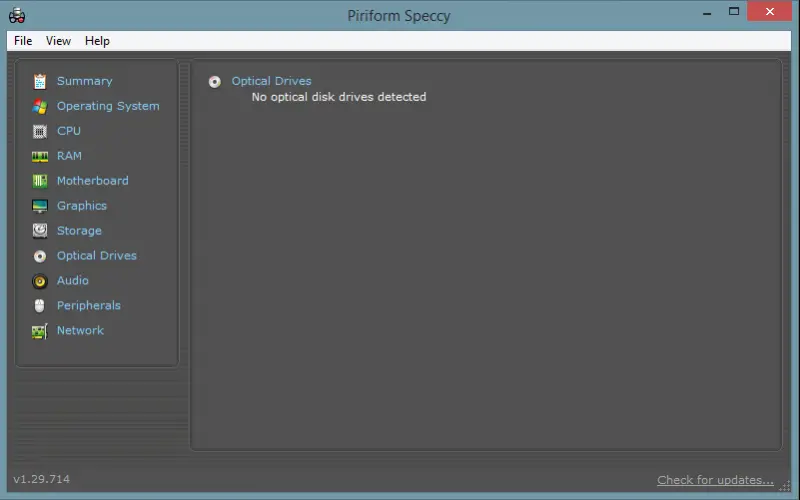The width and height of the screenshot is (800, 500).
Task: Open the File menu
Action: pos(23,41)
